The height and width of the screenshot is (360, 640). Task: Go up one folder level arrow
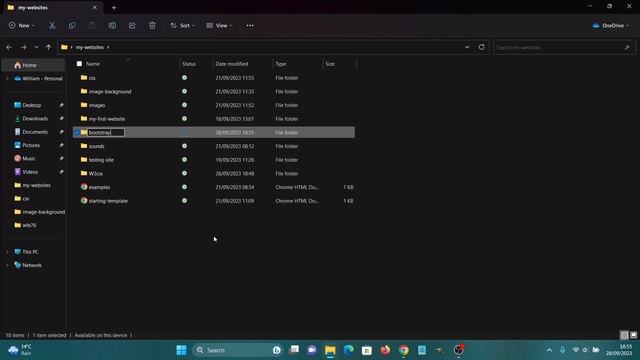tap(49, 47)
